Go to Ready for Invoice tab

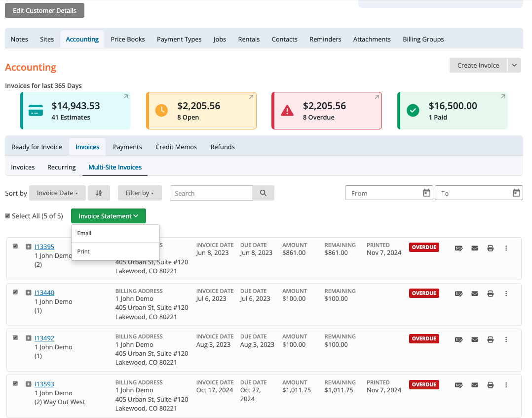click(37, 147)
